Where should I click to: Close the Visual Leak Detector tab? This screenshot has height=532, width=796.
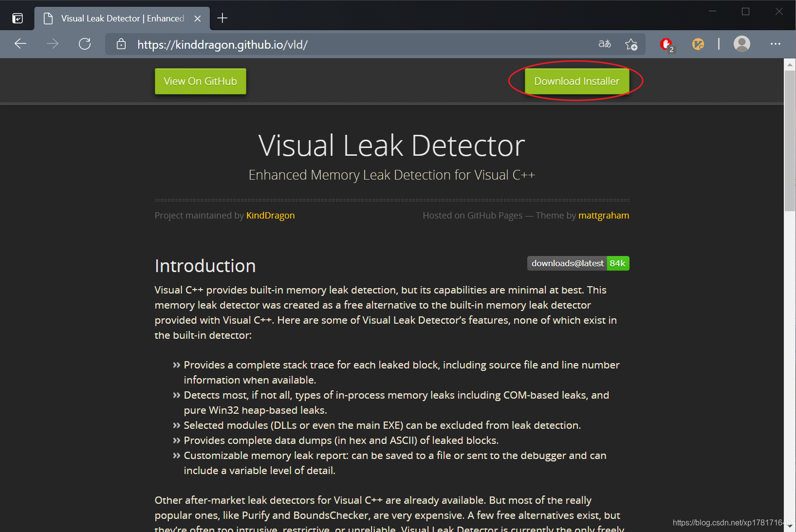click(197, 18)
